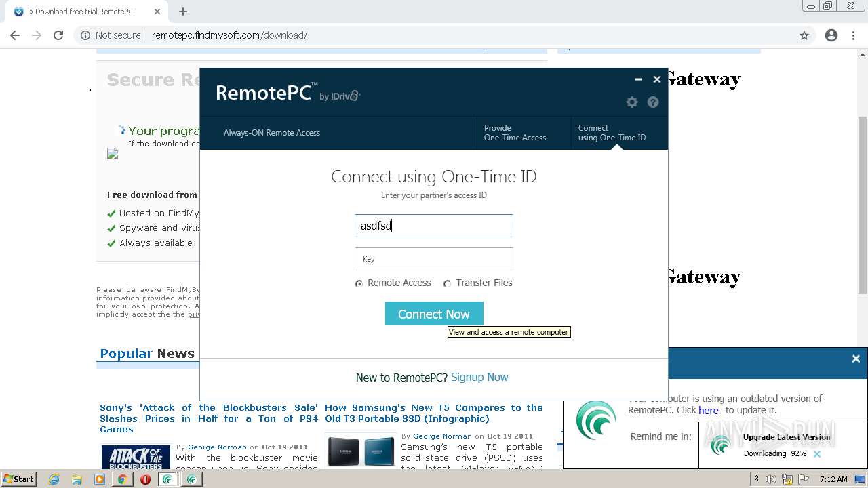Open George Norman author link under Sony article
Image resolution: width=868 pixels, height=488 pixels.
(x=217, y=447)
